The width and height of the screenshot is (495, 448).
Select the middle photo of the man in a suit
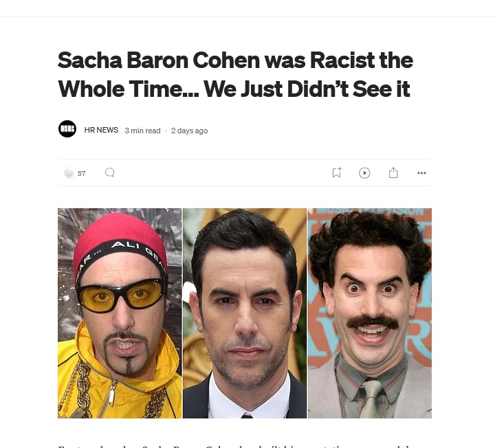click(x=245, y=313)
